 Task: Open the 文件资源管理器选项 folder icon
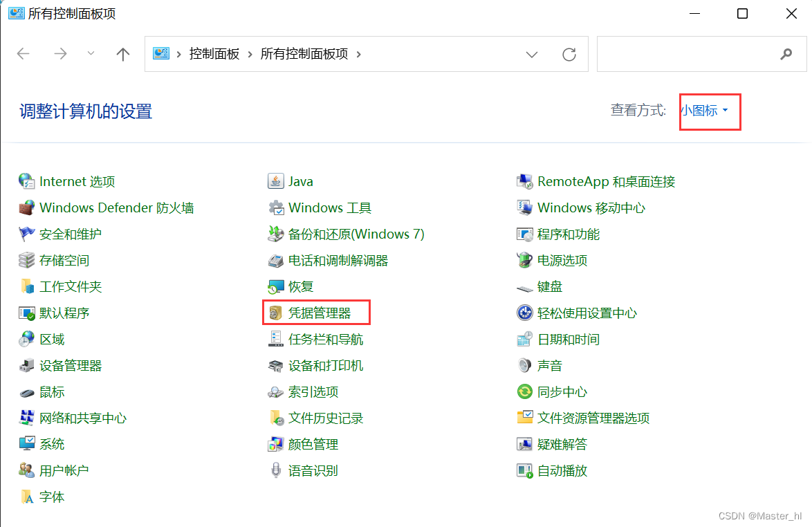click(524, 418)
